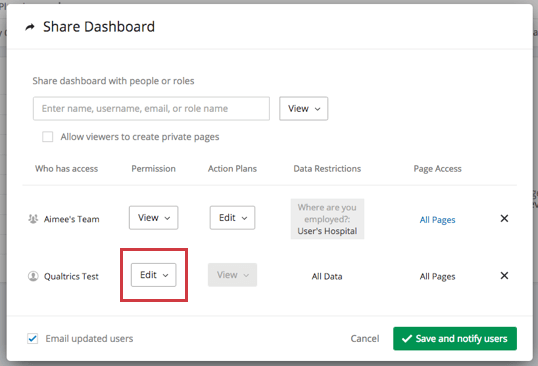Click the Permission column header
Screen dimensions: 538x366
tap(153, 168)
